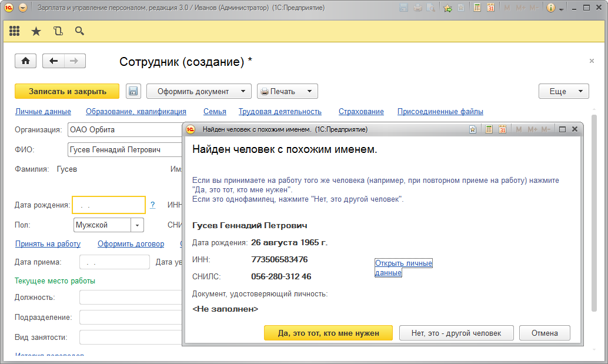The width and height of the screenshot is (608, 364).
Task: Open the calendar in main title bar
Action: pos(490,8)
